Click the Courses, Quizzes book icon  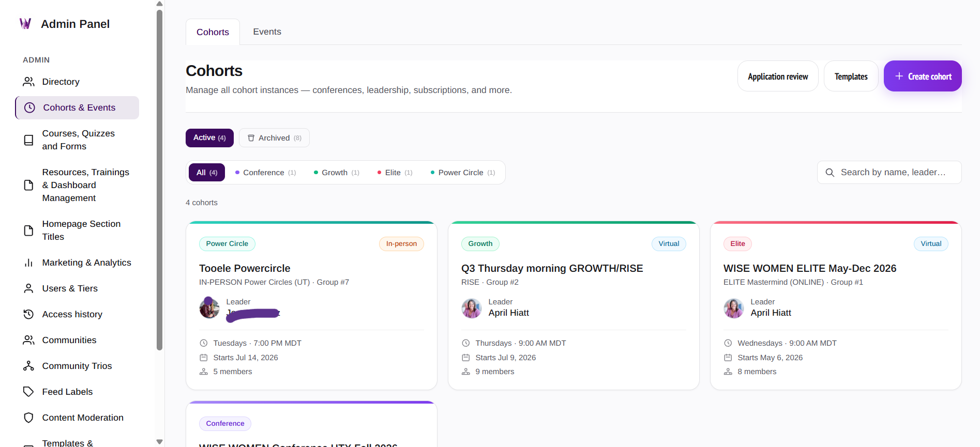(28, 140)
